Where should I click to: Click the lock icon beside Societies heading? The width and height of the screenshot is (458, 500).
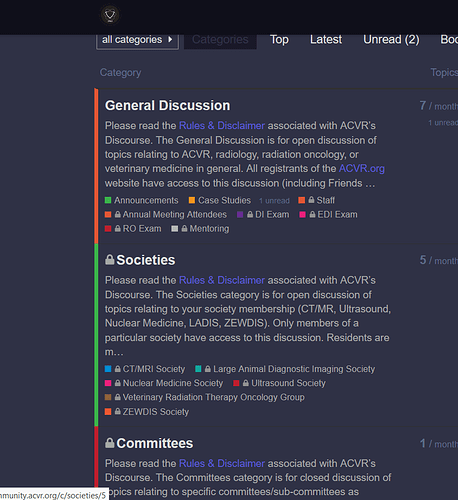coord(110,260)
